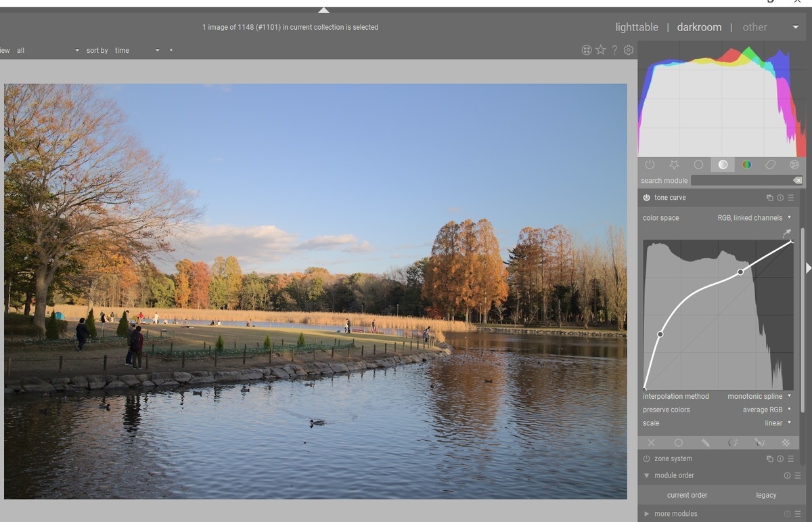This screenshot has width=812, height=522.
Task: Open more modules presets menu
Action: 796,514
